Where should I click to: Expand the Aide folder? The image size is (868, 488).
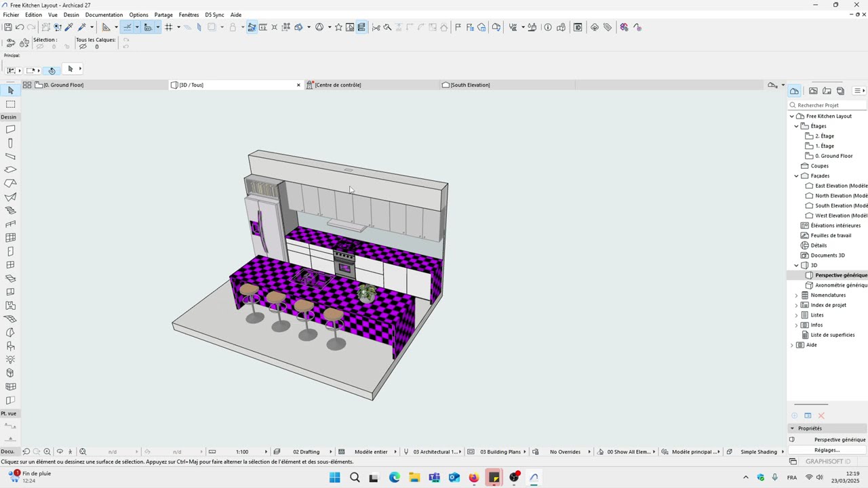[x=792, y=345]
